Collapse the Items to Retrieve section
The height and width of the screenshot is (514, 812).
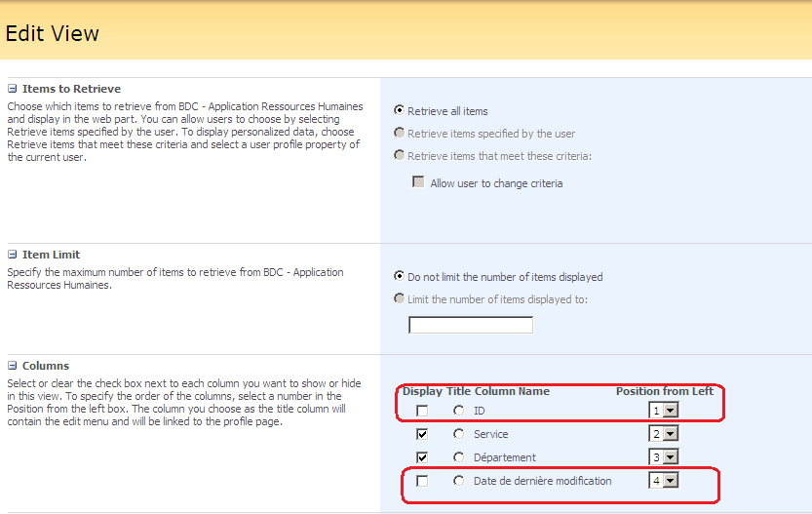(x=13, y=89)
